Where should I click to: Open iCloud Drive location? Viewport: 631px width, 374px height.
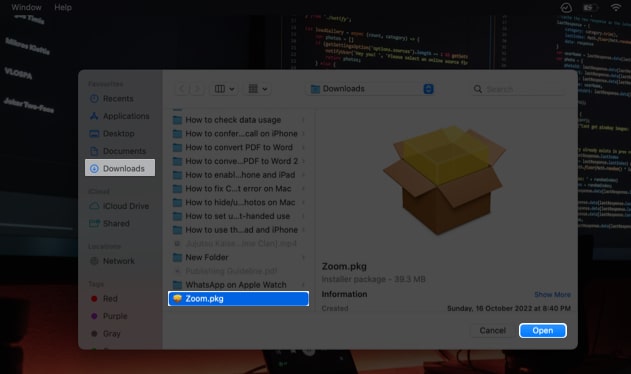(x=119, y=206)
